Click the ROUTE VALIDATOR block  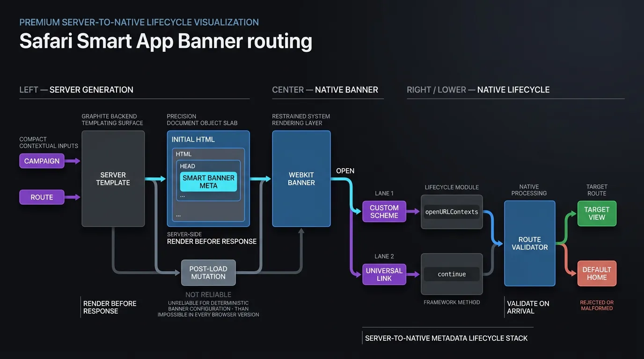tap(530, 243)
